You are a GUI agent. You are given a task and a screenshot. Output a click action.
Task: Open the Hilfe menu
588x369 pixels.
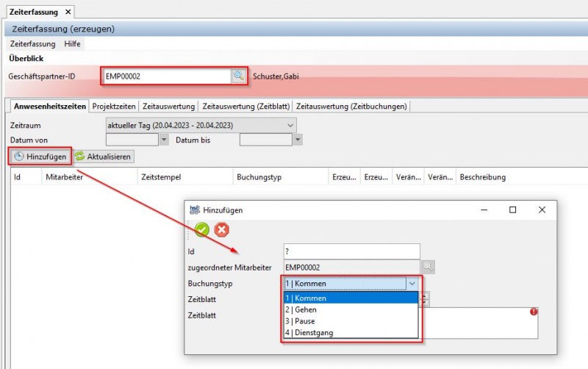73,44
